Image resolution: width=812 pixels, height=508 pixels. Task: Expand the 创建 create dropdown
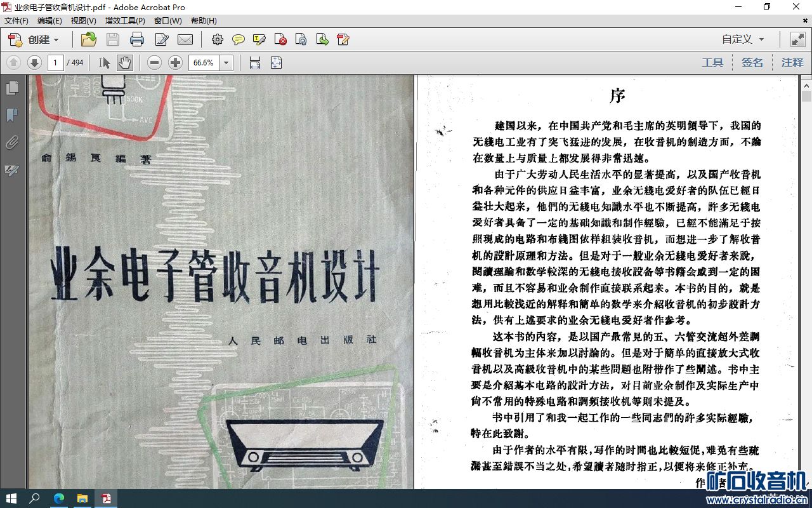coord(34,39)
